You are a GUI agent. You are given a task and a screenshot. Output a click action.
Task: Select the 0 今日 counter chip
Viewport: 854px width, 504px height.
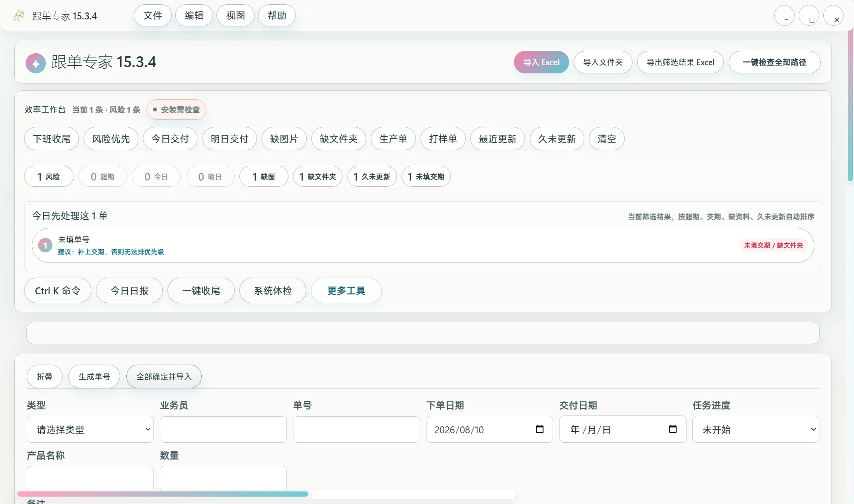156,177
